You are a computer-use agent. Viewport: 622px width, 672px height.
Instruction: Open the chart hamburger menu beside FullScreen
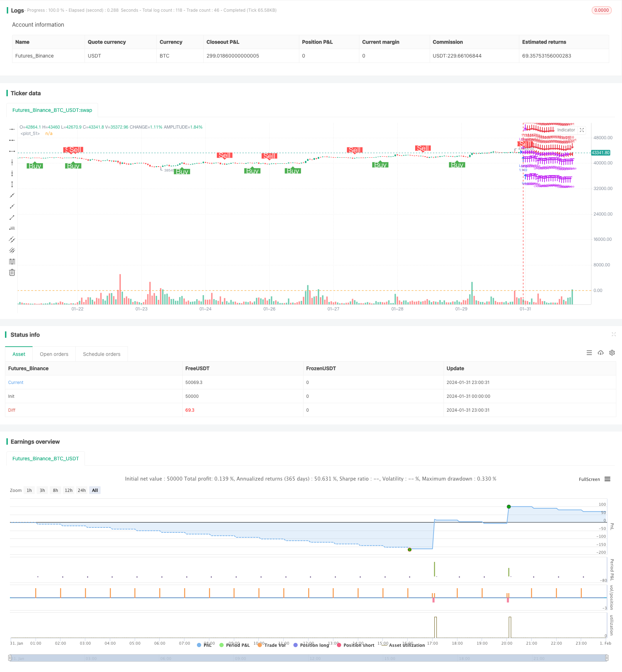(x=607, y=479)
